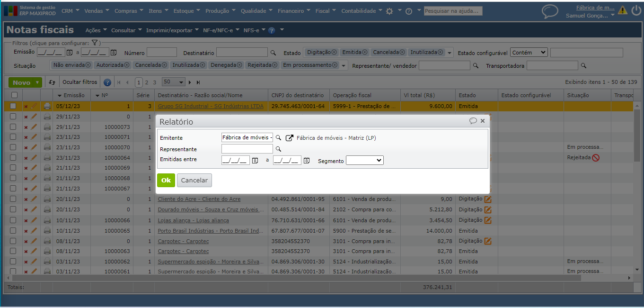The image size is (644, 308).
Task: Open the chat bubble icon in the header
Action: (x=550, y=11)
